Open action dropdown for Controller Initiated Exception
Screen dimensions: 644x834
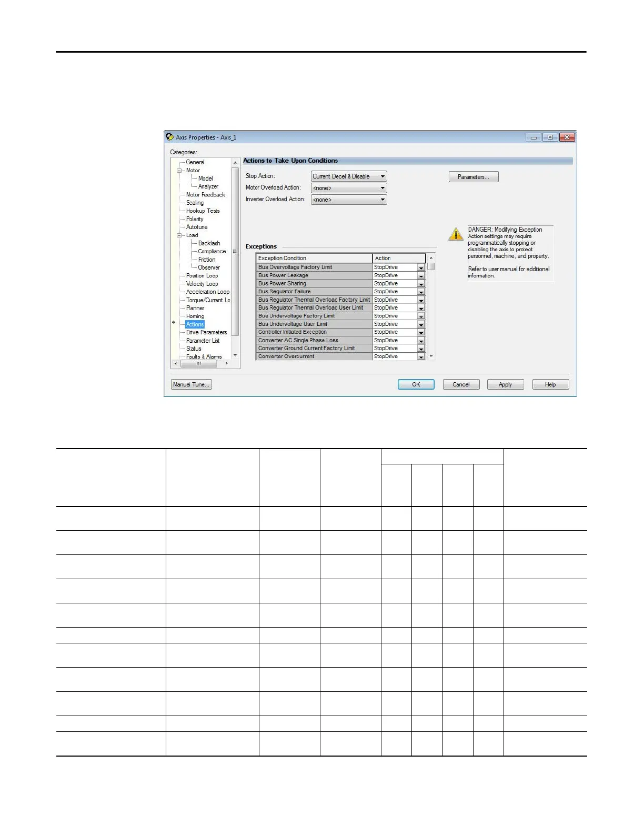point(421,332)
